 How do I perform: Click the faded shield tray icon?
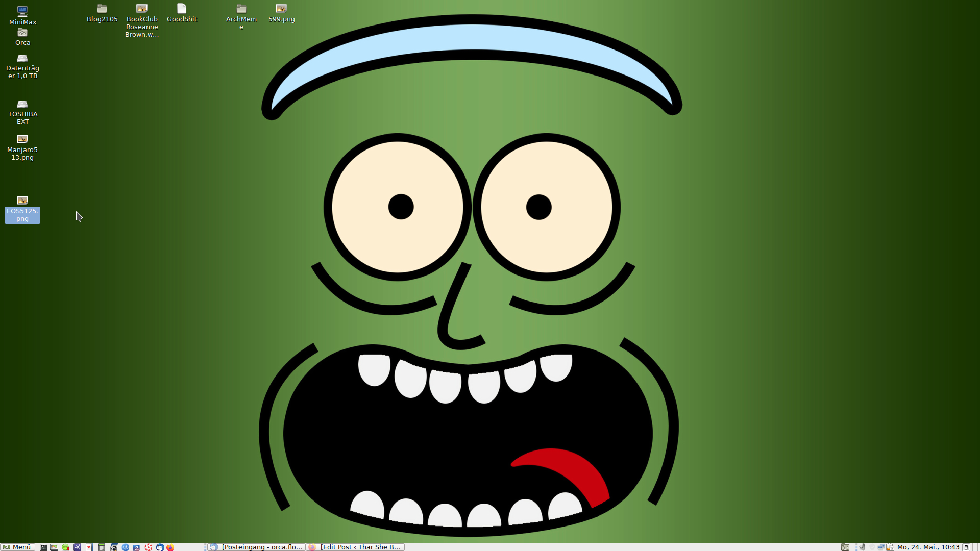coord(872,547)
